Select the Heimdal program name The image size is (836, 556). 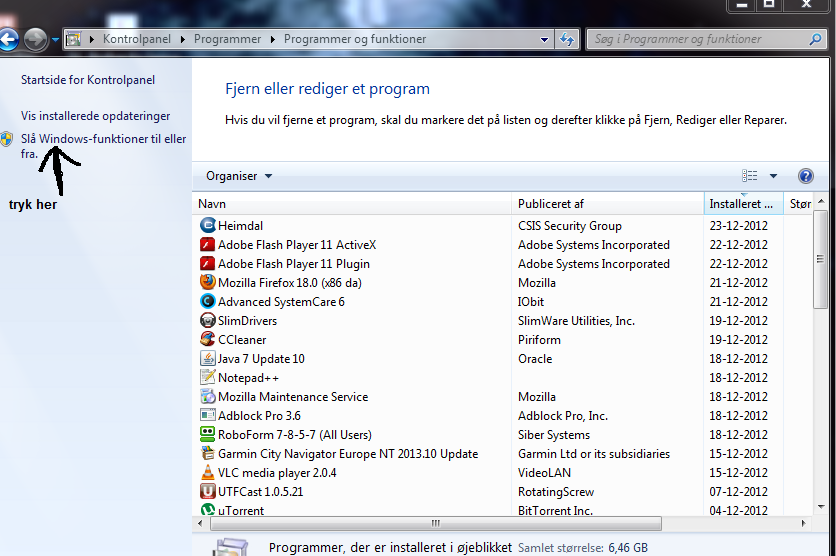tap(240, 225)
